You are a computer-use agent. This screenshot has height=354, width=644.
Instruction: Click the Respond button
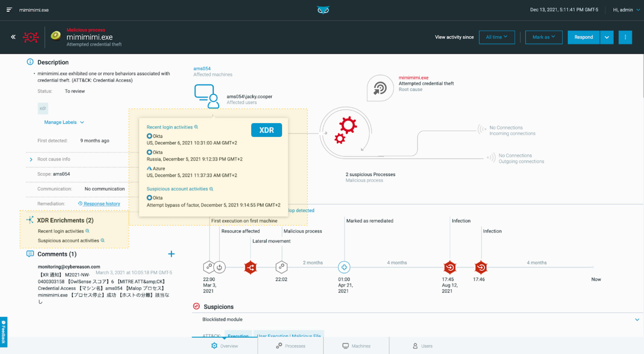[584, 37]
